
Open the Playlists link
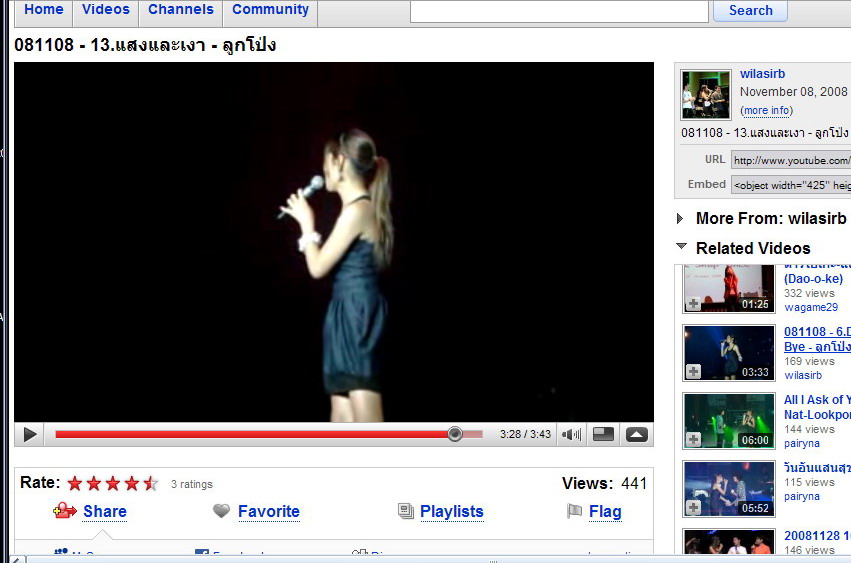(452, 511)
